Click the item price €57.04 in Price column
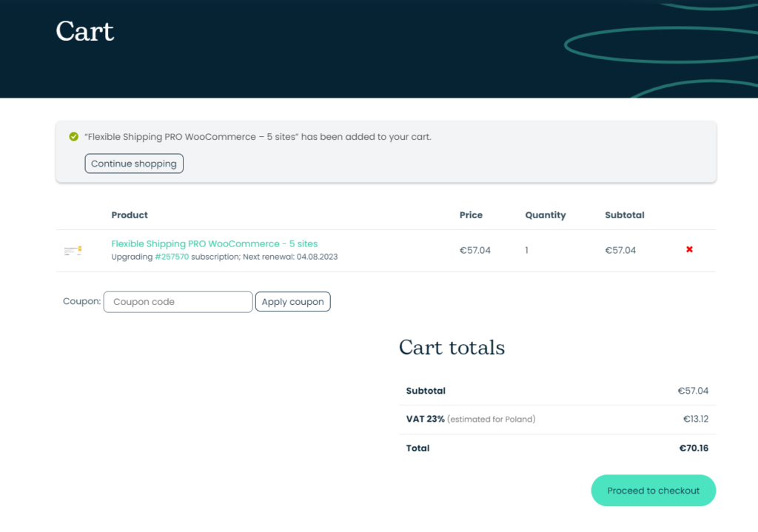The height and width of the screenshot is (532, 758). click(x=474, y=250)
